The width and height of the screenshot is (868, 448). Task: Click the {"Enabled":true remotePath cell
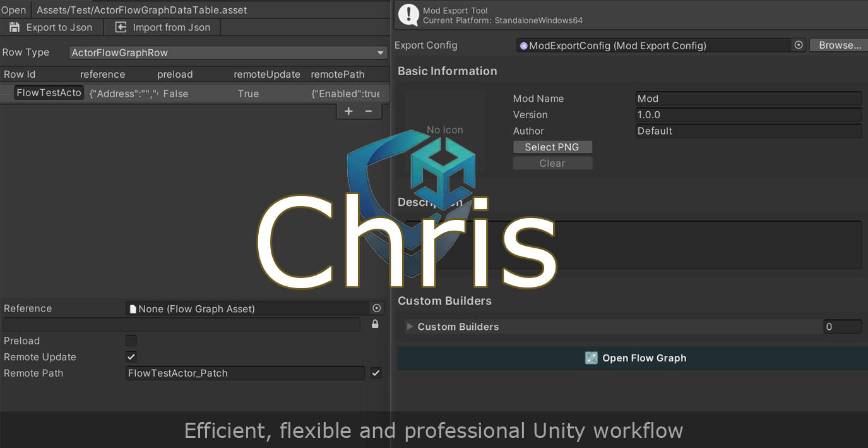[x=345, y=94]
